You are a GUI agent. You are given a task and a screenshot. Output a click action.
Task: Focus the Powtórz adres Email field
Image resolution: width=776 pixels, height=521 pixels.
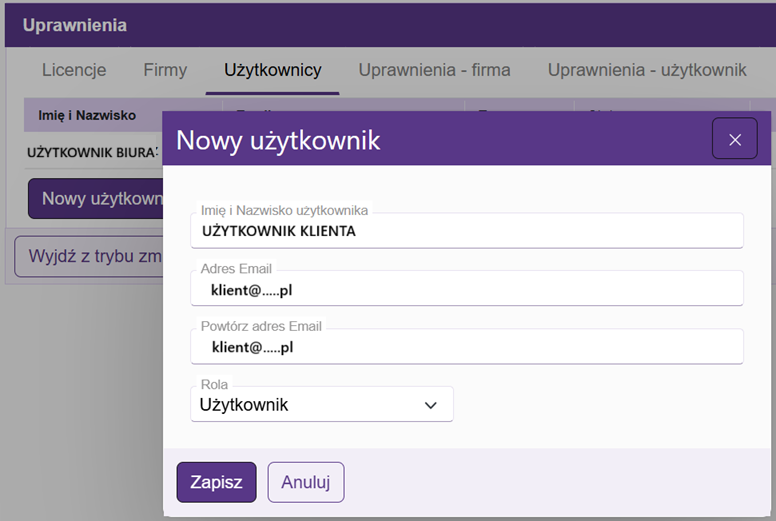(x=466, y=348)
